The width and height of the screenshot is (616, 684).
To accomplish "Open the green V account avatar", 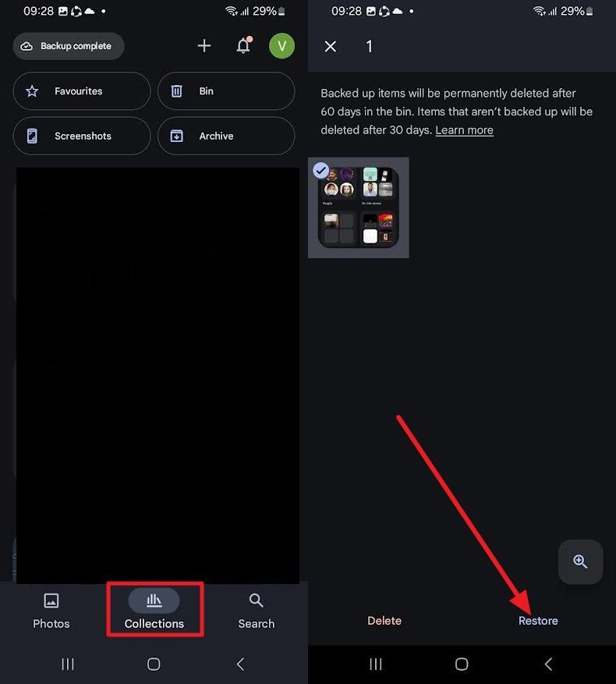I will point(281,46).
